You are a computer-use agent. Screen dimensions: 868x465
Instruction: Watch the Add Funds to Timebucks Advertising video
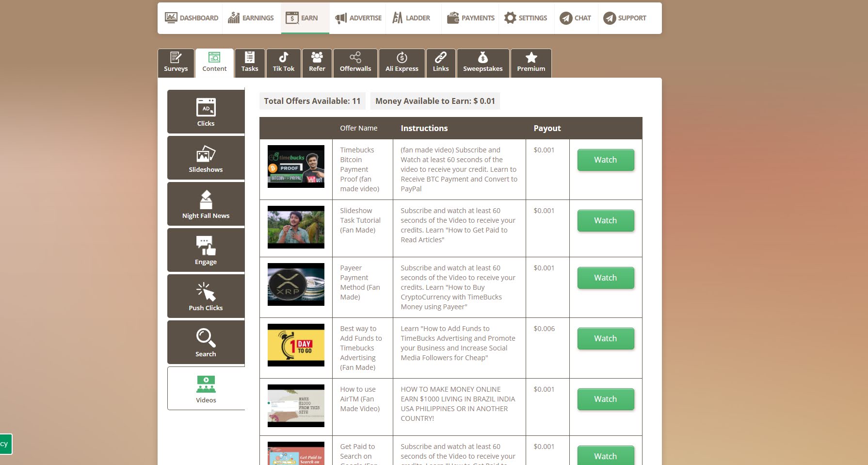click(x=606, y=338)
